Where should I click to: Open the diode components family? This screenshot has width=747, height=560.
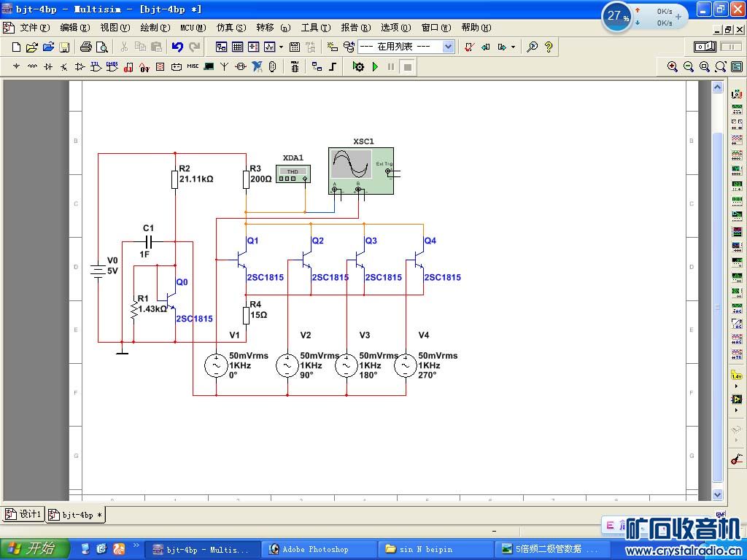coord(48,67)
